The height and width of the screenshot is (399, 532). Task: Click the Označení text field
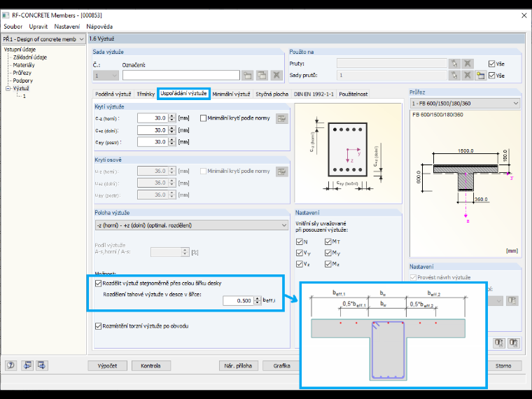(x=181, y=76)
